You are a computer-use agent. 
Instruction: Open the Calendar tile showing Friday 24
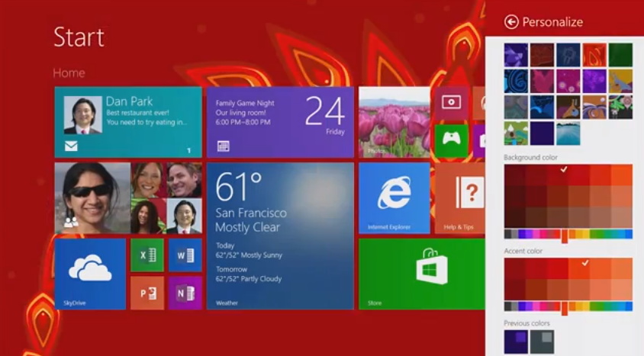280,122
